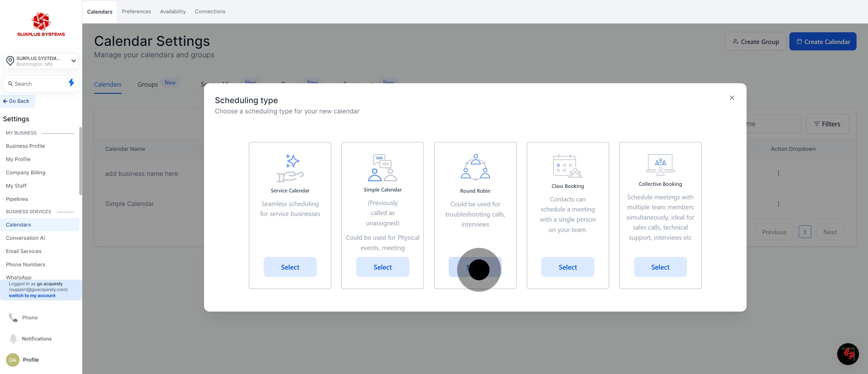Open action menu for Simple Calendar row
The height and width of the screenshot is (374, 868).
pyautogui.click(x=778, y=204)
